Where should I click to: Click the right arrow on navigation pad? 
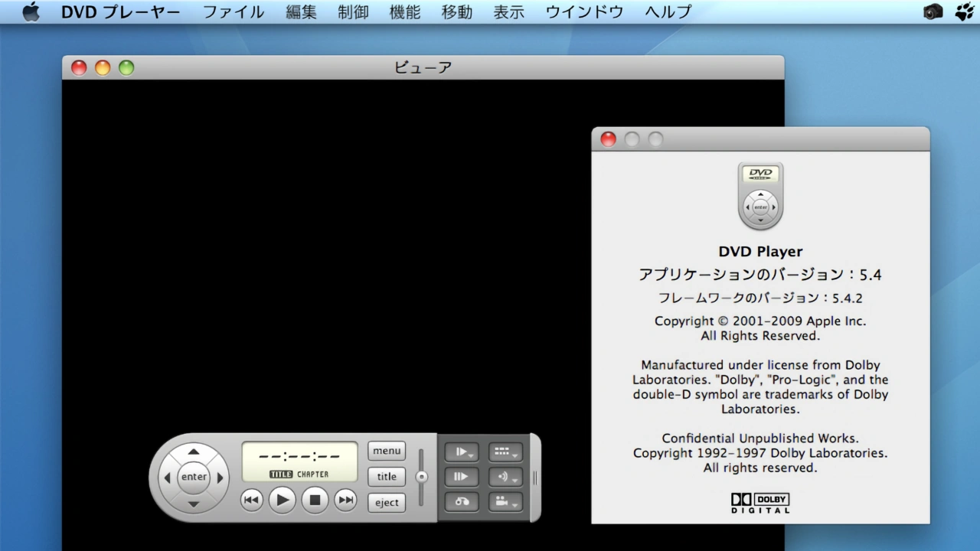220,478
